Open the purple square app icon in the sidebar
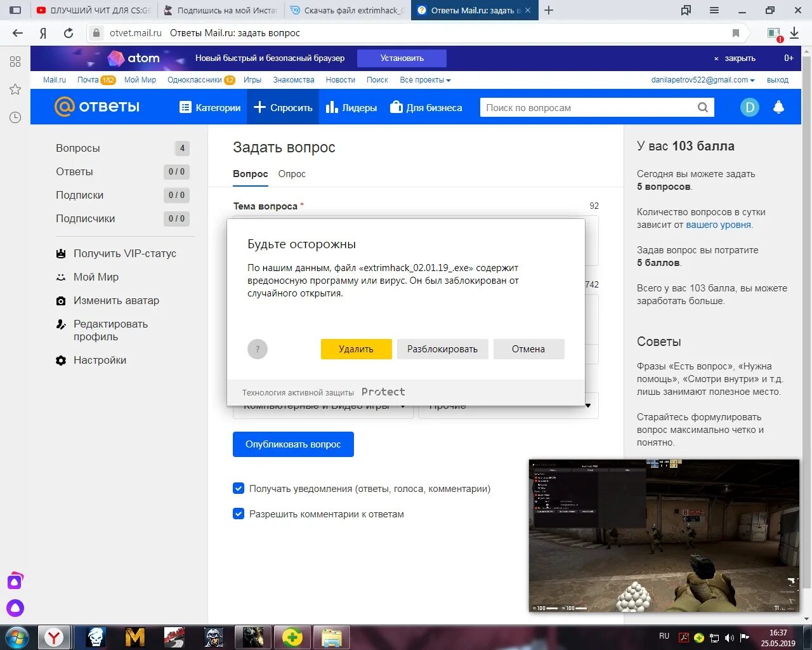 [15, 581]
